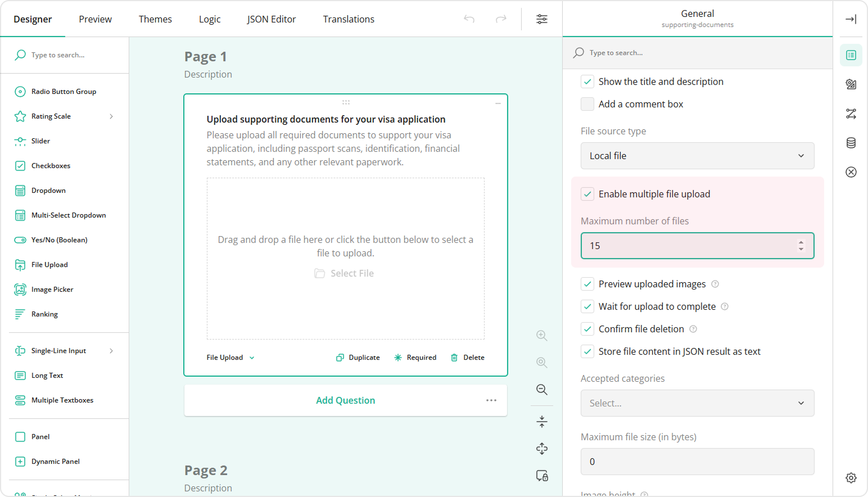Select the Image Picker toolbox item
The width and height of the screenshot is (868, 497).
52,289
